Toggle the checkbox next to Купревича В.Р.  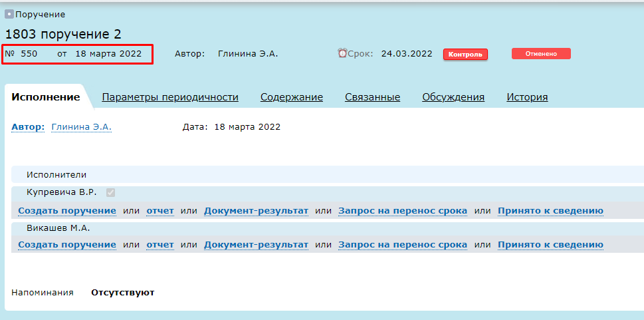(110, 192)
